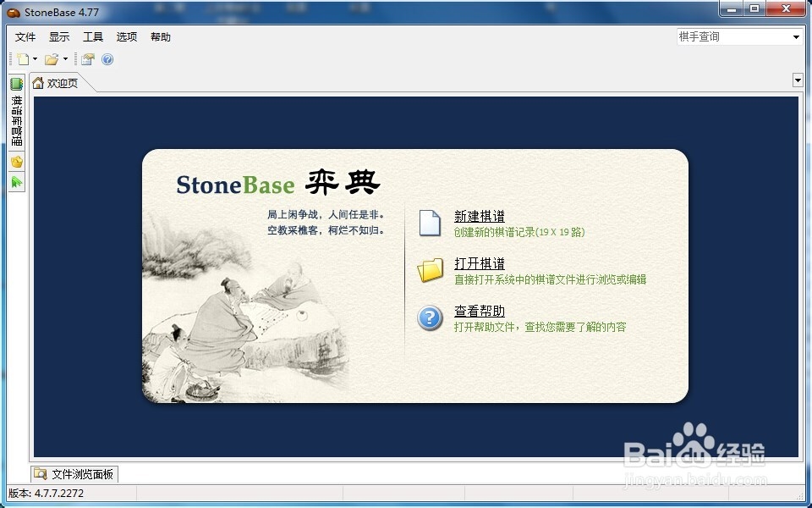Open the 棋谱库管理 side panel tab
This screenshot has width=812, height=508.
(17, 112)
